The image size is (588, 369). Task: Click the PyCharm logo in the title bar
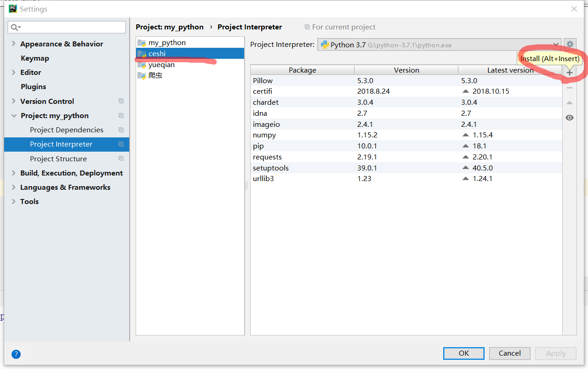click(13, 9)
